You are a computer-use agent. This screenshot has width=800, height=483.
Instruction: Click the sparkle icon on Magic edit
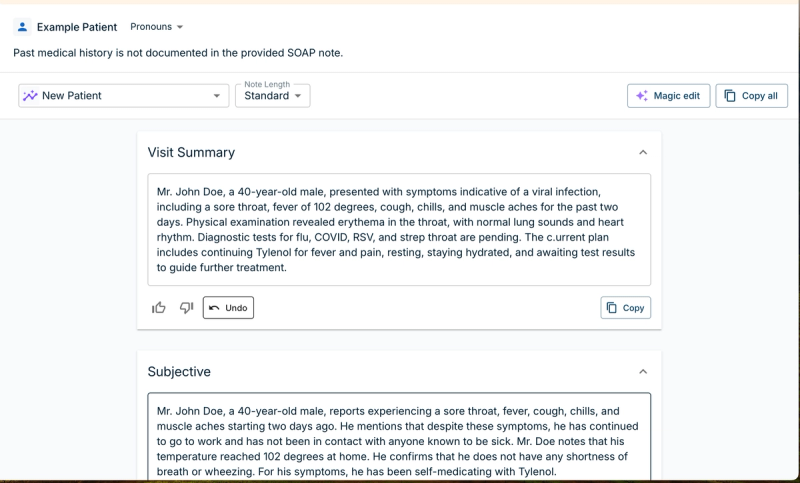click(x=642, y=95)
